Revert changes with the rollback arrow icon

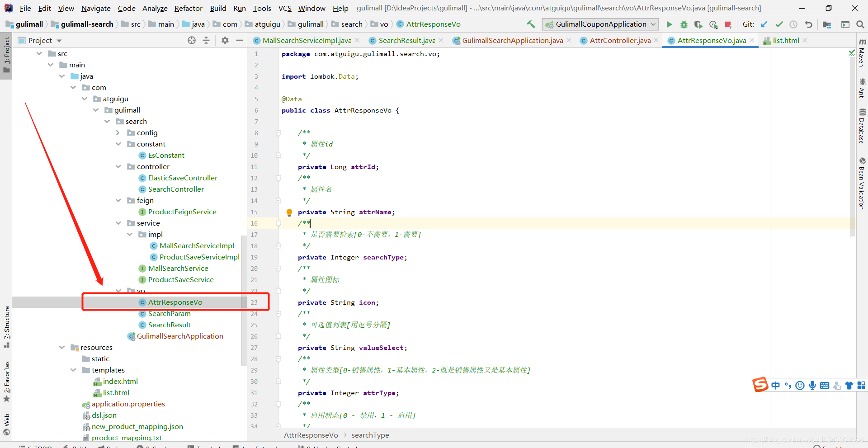(809, 24)
